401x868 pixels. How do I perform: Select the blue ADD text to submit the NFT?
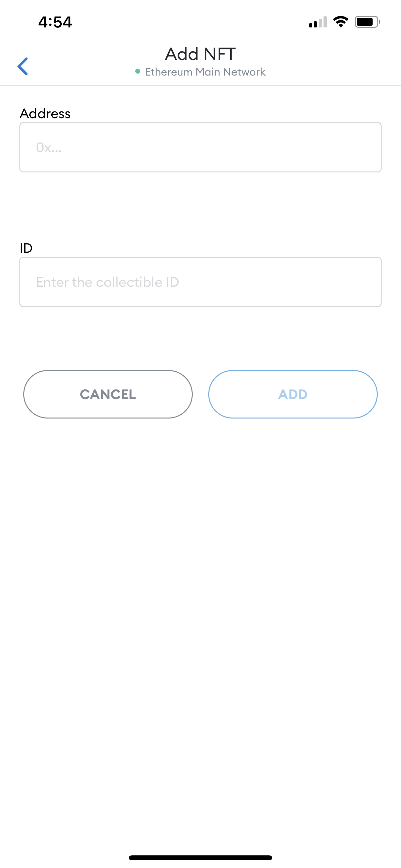pyautogui.click(x=293, y=395)
